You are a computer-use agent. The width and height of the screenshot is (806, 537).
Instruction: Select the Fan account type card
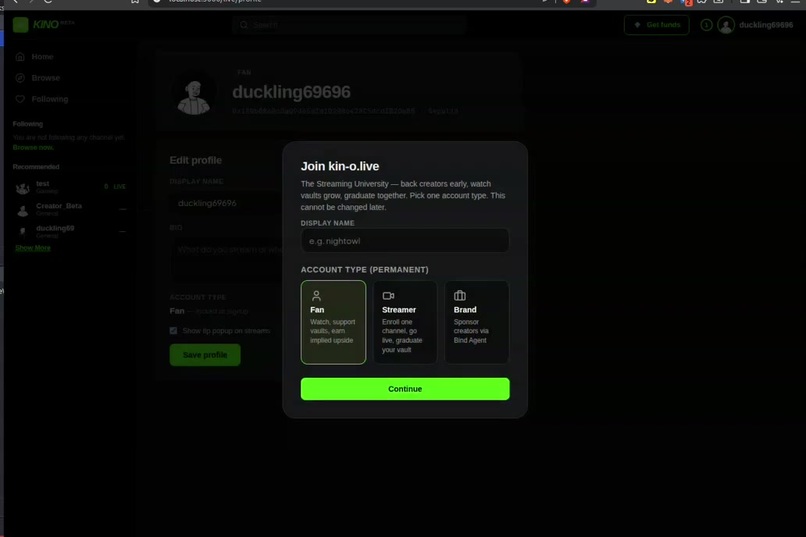[334, 322]
